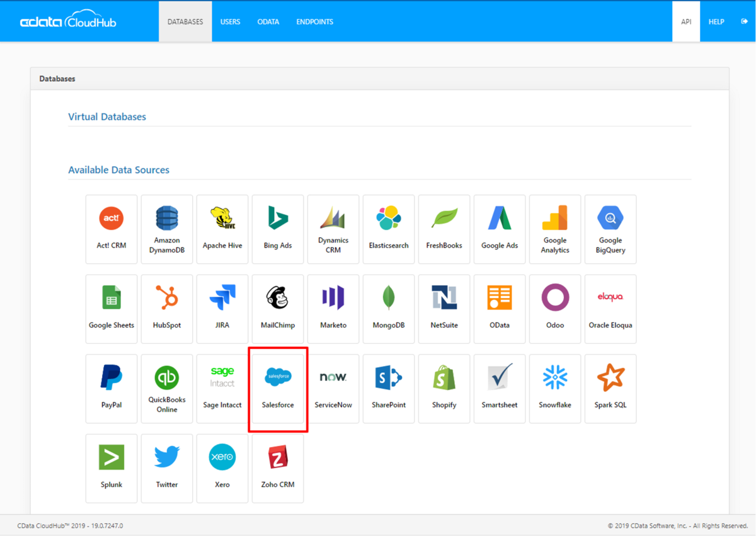Click the logout icon in header

(x=744, y=21)
